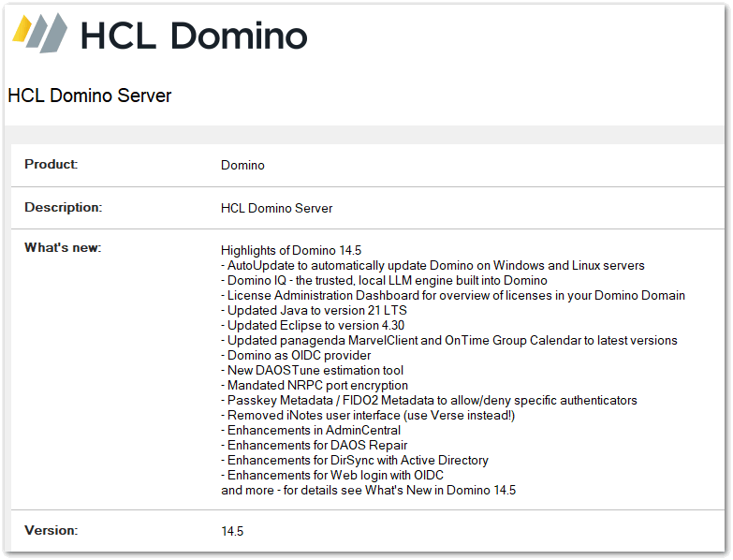The width and height of the screenshot is (733, 560).
Task: Click the Updated Java to version 21 LTS line
Action: click(314, 310)
